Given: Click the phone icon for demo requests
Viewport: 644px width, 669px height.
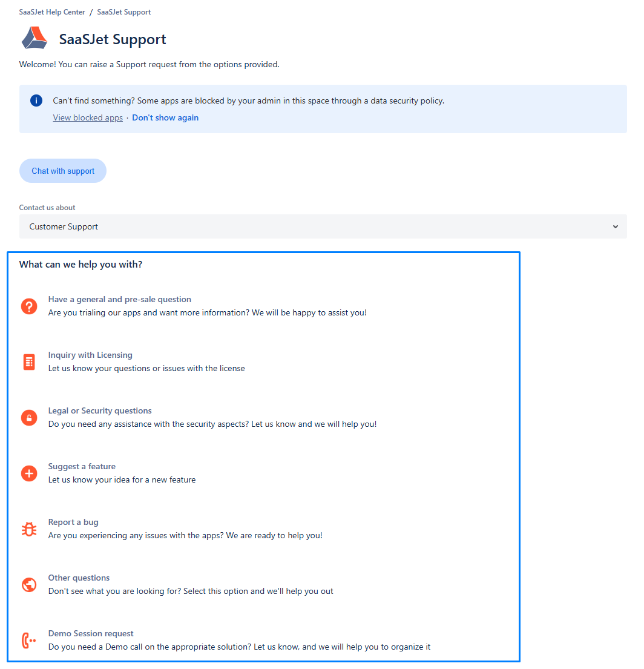Looking at the screenshot, I should [29, 641].
